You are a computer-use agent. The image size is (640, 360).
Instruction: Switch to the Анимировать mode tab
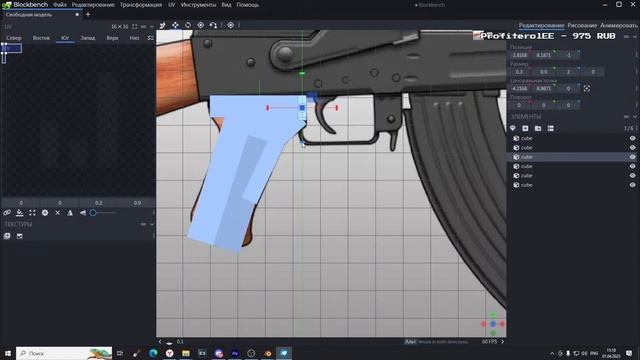point(619,25)
